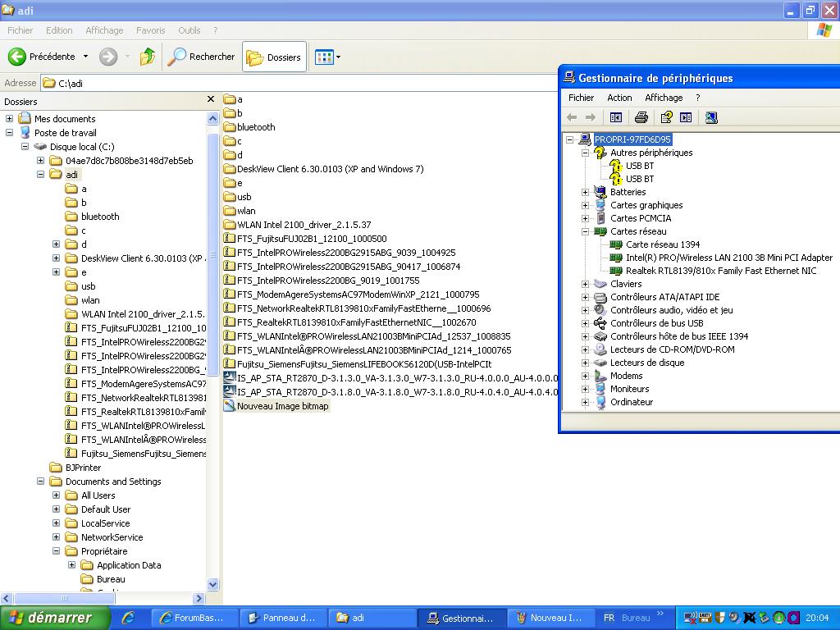
Task: Click the Rechercher search button
Action: pos(201,57)
